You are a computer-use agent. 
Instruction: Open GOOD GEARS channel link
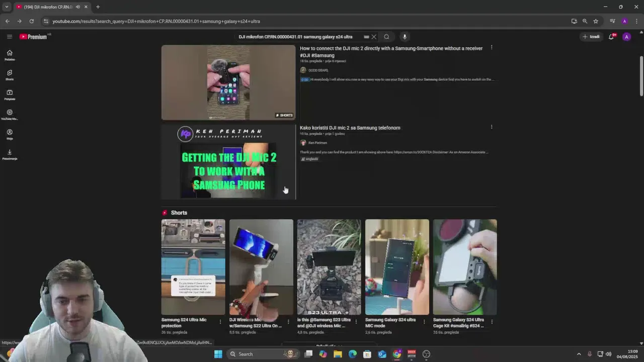pyautogui.click(x=318, y=70)
